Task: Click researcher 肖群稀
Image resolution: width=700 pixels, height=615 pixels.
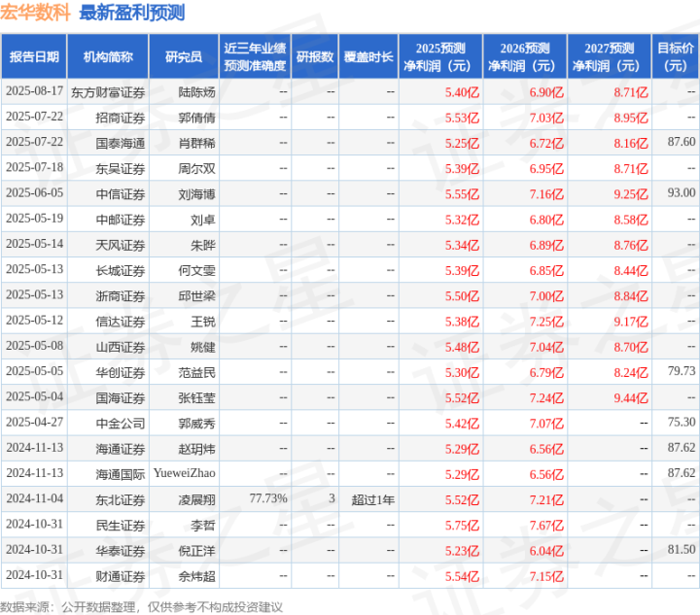Action: [196, 143]
